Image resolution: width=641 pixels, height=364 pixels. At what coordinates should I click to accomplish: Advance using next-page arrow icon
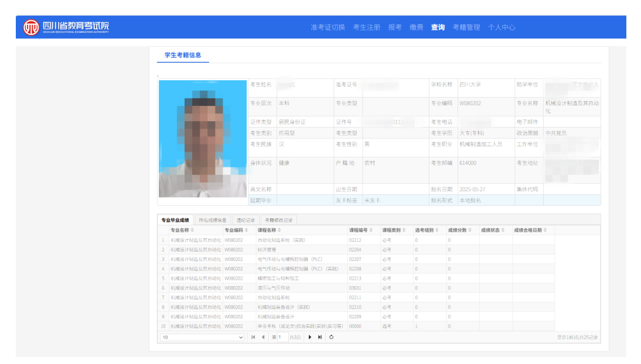[310, 337]
